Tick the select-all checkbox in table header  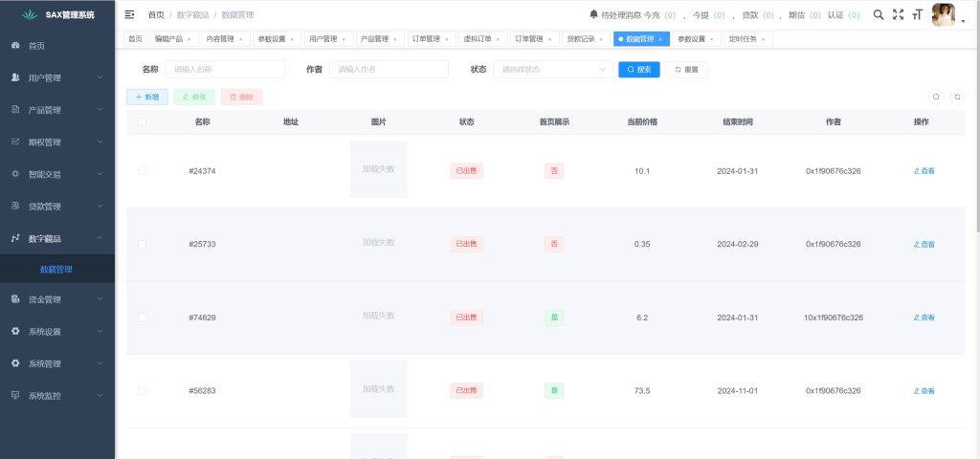click(142, 121)
